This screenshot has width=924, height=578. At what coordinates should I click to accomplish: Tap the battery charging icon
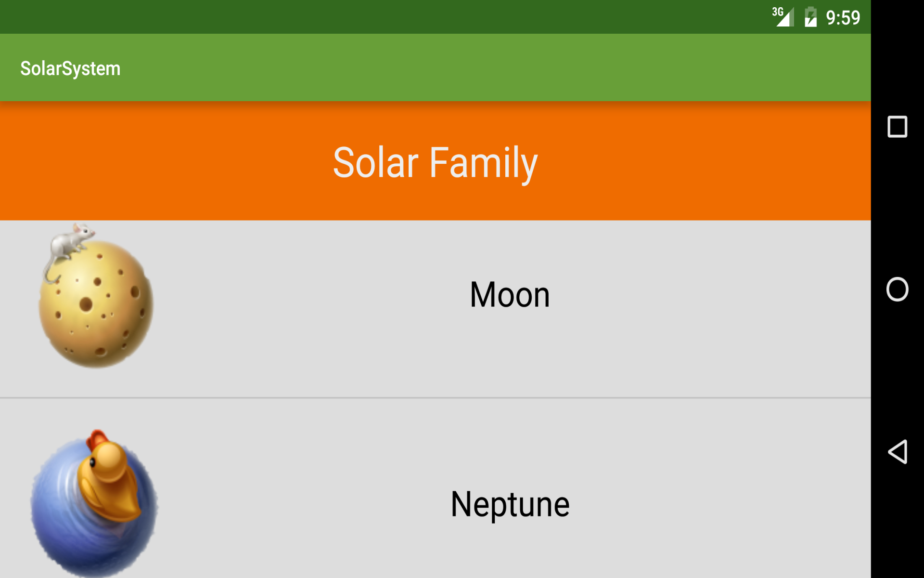click(x=811, y=17)
